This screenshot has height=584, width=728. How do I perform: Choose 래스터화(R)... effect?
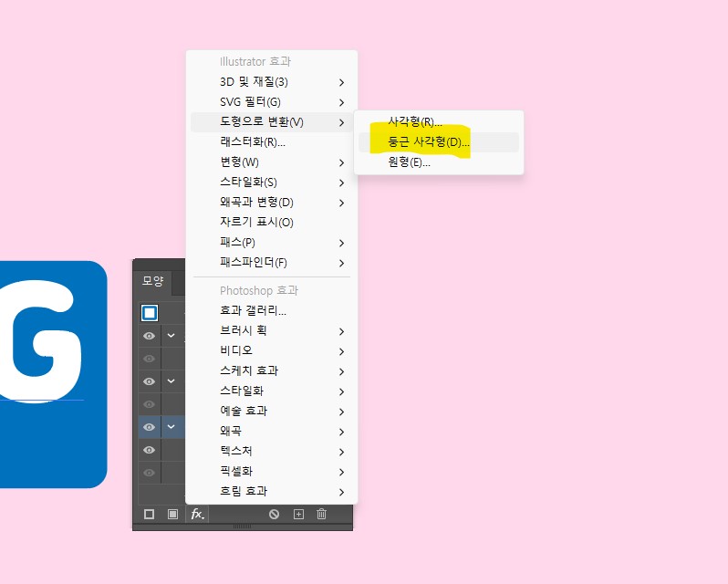click(272, 142)
